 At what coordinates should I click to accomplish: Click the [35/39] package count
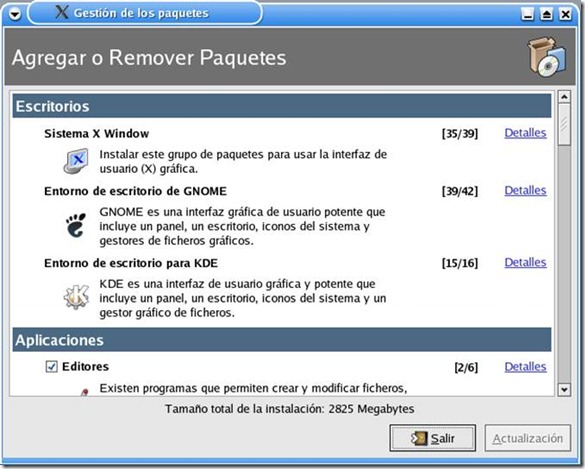click(x=460, y=133)
